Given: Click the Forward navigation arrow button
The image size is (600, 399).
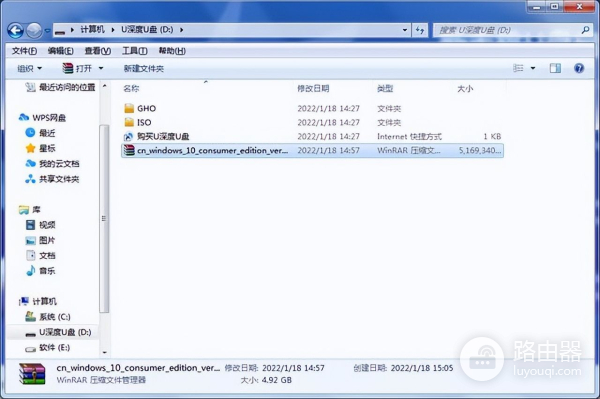Looking at the screenshot, I should click(x=34, y=30).
